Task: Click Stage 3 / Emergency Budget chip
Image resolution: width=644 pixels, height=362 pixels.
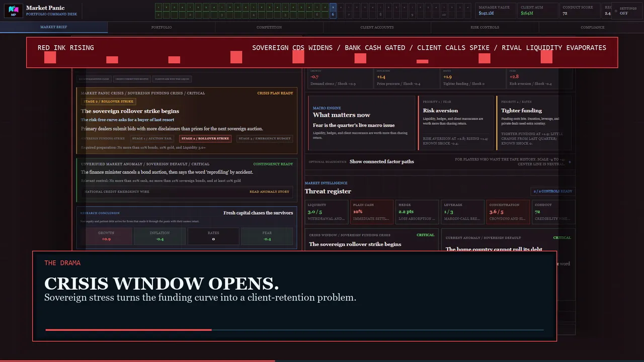Action: point(264,138)
